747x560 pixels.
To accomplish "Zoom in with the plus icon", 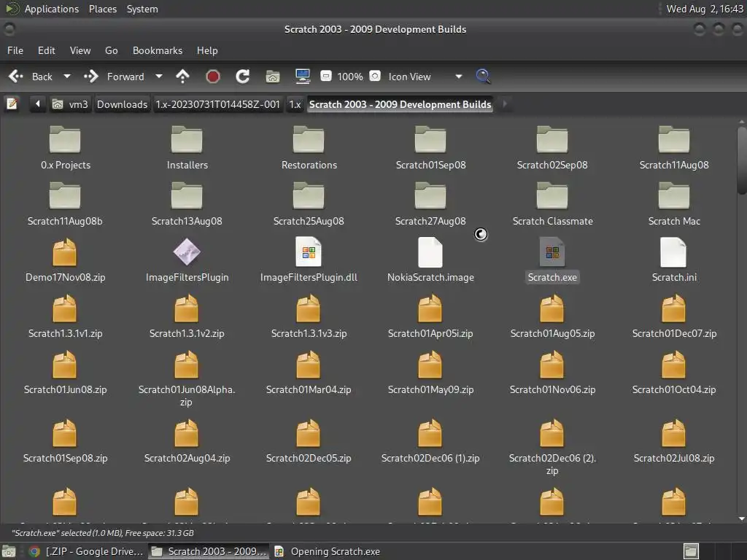I will pyautogui.click(x=375, y=76).
